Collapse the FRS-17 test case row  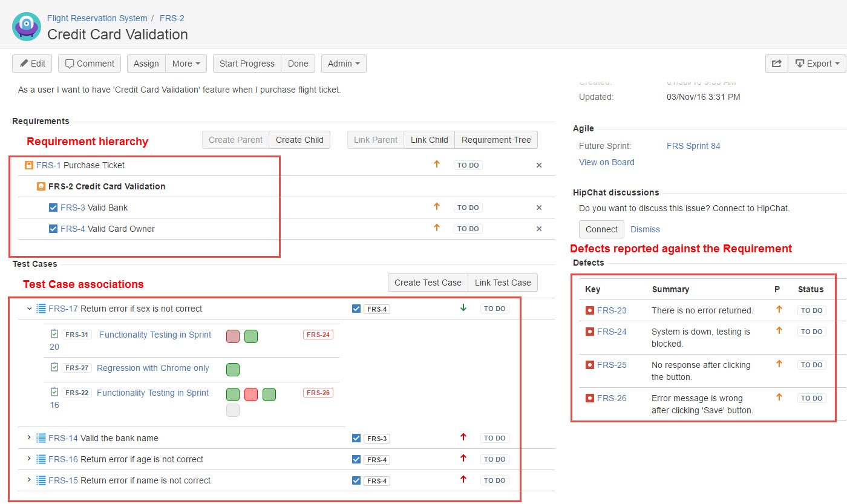pyautogui.click(x=29, y=309)
